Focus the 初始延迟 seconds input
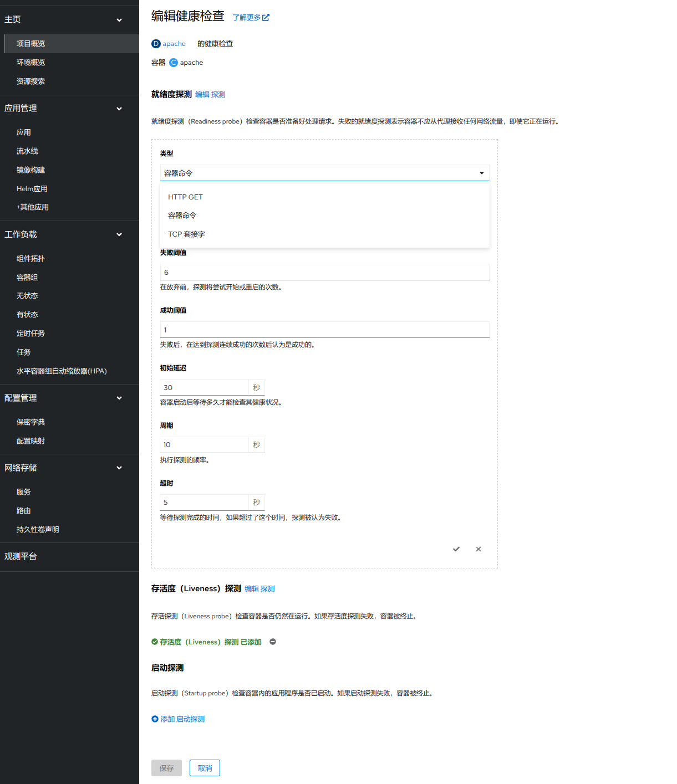The height and width of the screenshot is (784, 677). (204, 387)
